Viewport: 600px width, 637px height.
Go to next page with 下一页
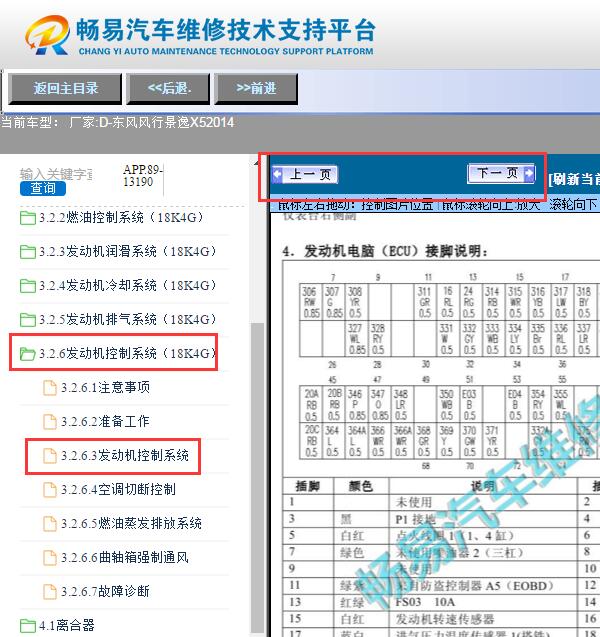[501, 173]
